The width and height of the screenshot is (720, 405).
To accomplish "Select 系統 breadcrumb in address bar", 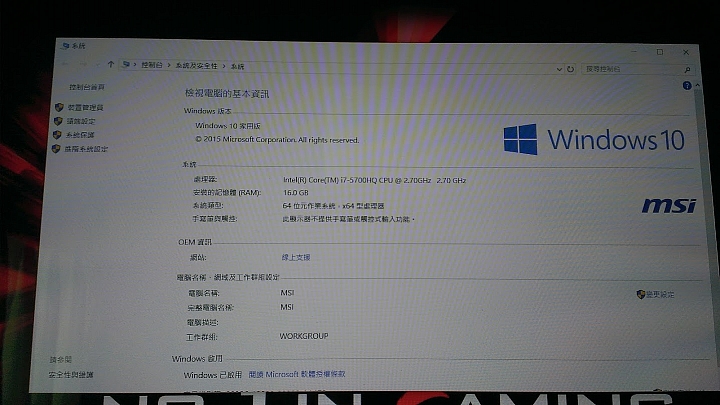I will [x=237, y=67].
